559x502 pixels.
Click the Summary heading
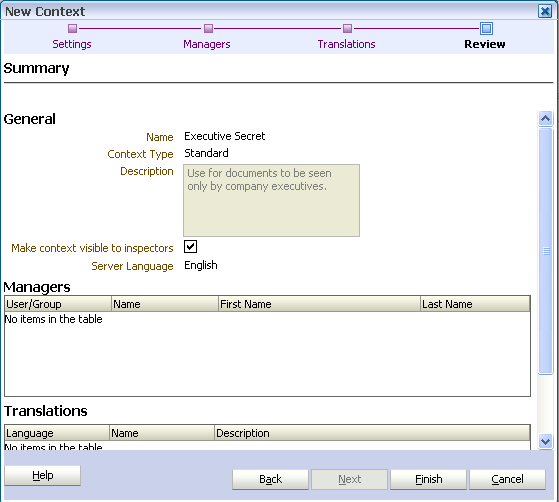click(36, 68)
